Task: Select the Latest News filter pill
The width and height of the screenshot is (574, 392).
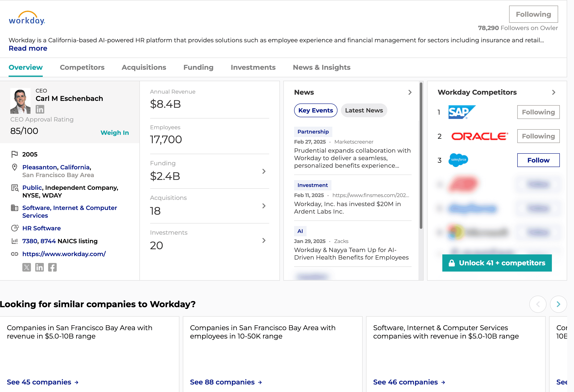Action: [x=364, y=110]
